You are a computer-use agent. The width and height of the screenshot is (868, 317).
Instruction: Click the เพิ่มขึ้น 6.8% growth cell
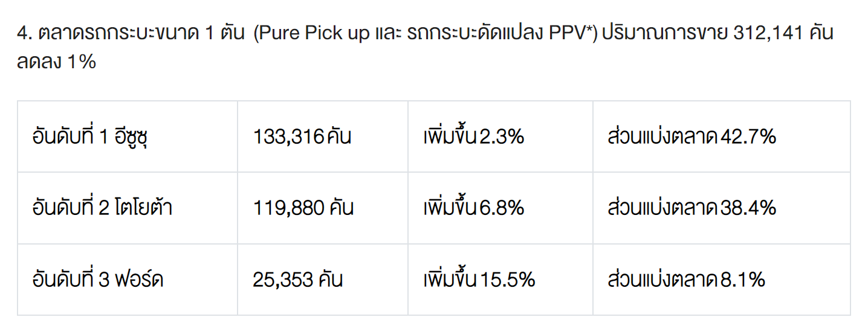coord(473,208)
